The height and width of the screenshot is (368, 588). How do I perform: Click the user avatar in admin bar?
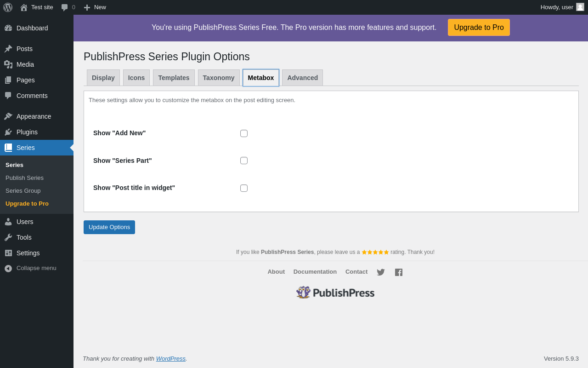pos(580,7)
